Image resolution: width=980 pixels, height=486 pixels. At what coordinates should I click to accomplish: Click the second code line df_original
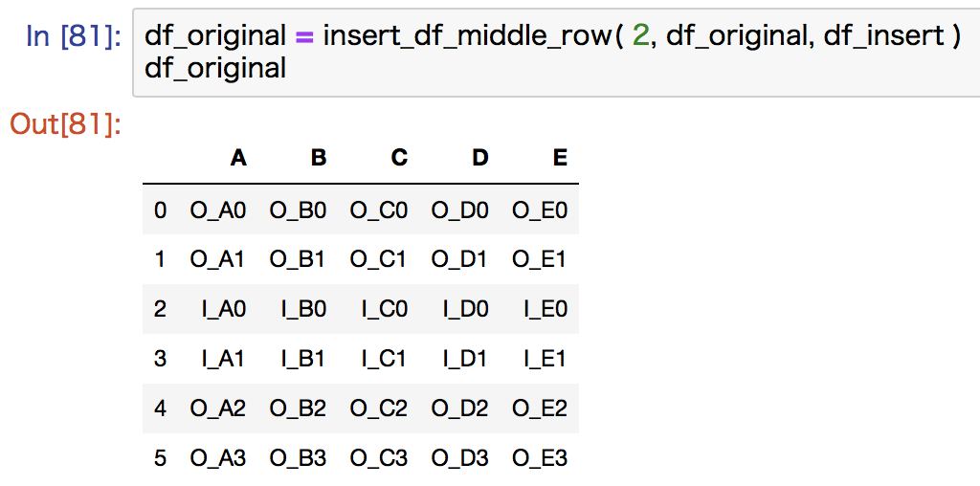(215, 68)
